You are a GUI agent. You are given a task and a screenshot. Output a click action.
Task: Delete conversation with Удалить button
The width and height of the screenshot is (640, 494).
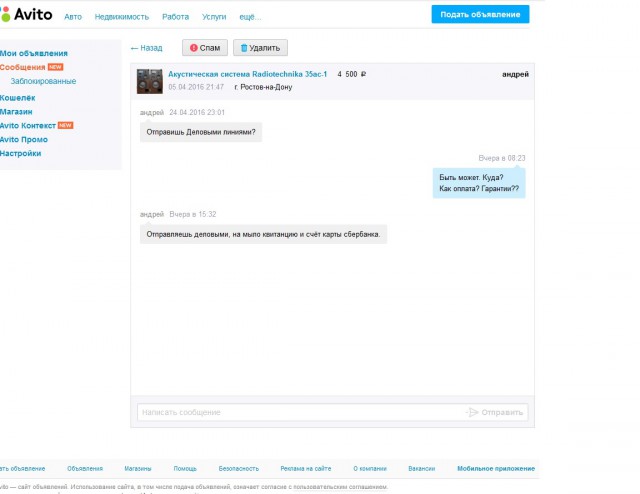click(x=260, y=48)
